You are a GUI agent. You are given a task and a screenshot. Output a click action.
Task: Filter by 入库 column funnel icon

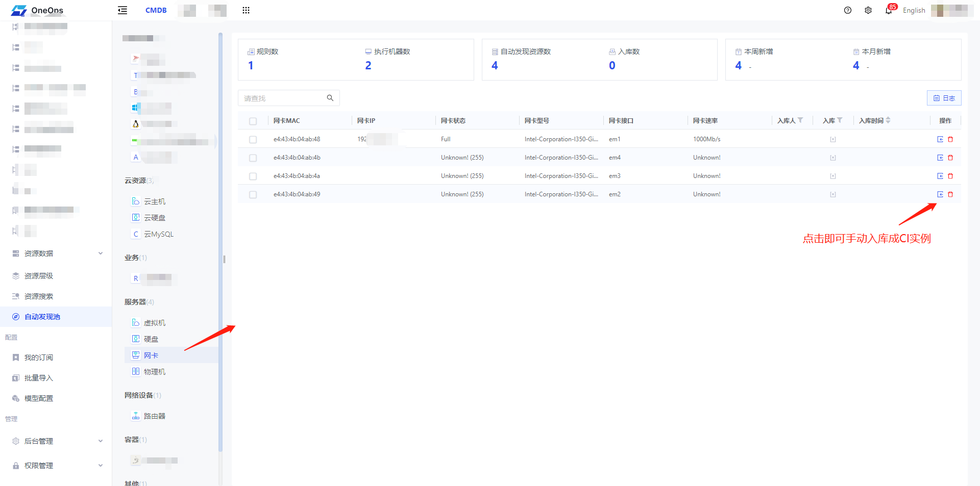pyautogui.click(x=840, y=120)
